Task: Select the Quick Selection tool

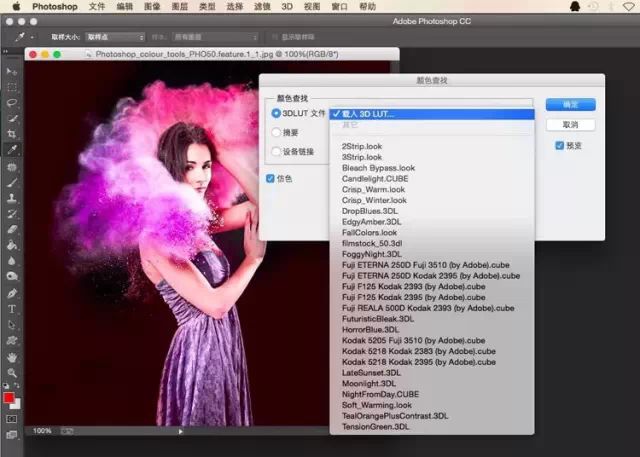Action: [x=12, y=118]
